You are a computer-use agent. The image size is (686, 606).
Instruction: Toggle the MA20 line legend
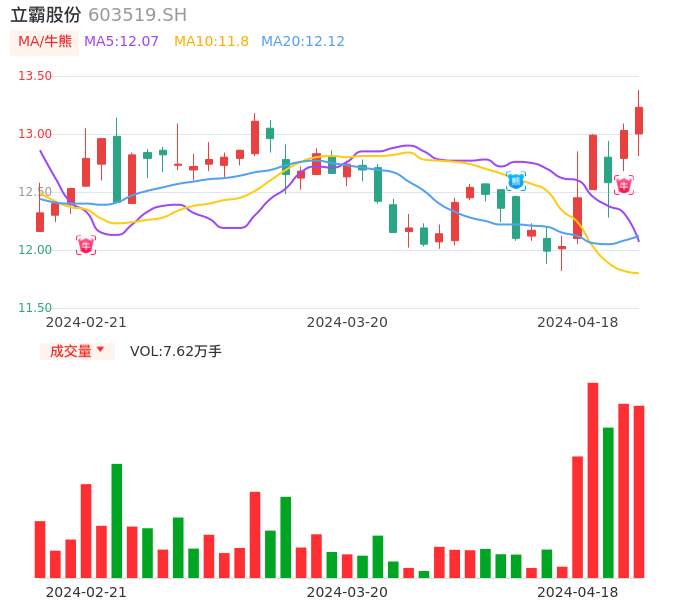pyautogui.click(x=302, y=42)
